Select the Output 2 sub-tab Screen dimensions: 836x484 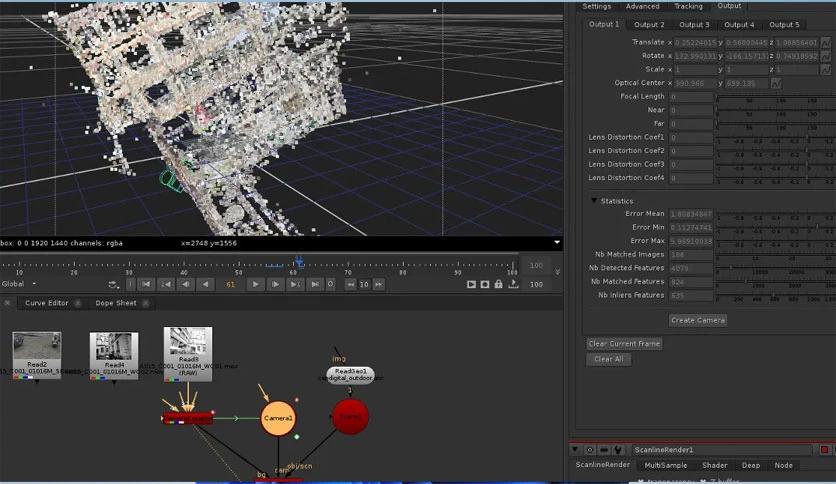(649, 25)
